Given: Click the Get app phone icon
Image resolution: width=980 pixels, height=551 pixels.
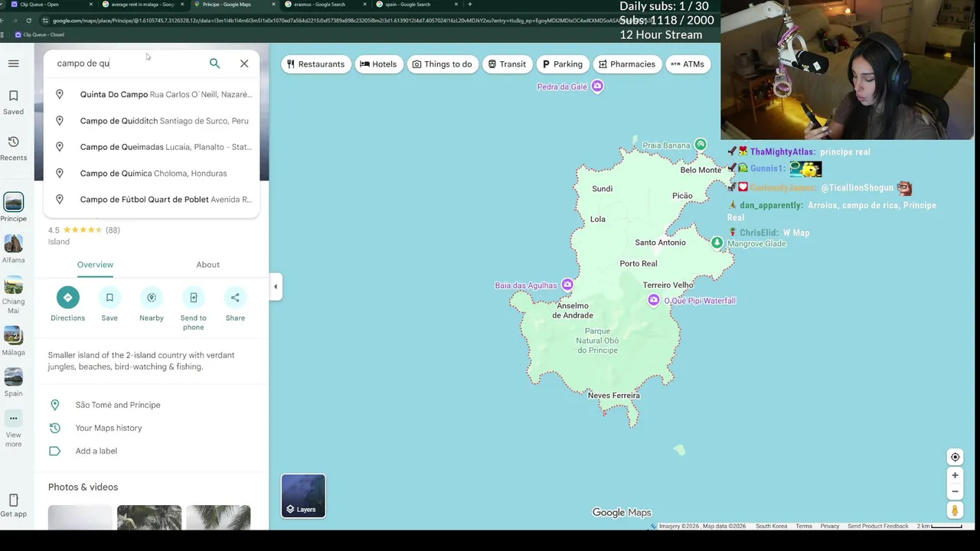Looking at the screenshot, I should [x=13, y=501].
